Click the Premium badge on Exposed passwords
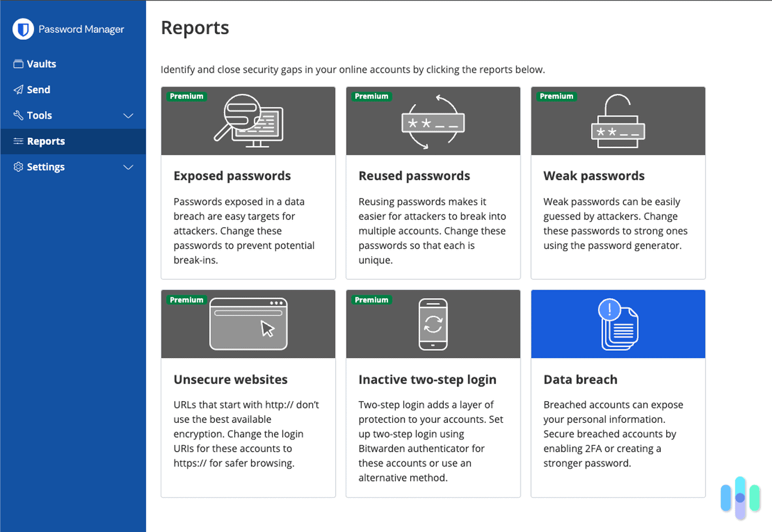Screen dimensions: 772x532 click(187, 96)
